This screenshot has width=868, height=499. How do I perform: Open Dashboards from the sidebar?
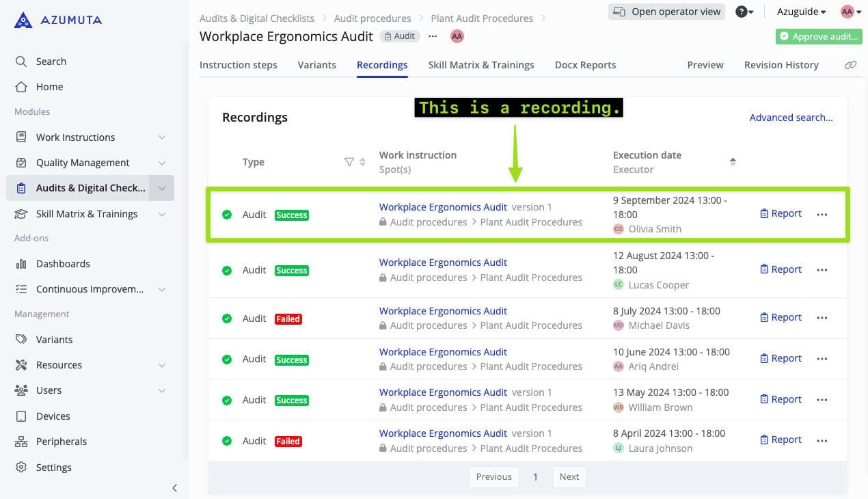click(x=63, y=264)
